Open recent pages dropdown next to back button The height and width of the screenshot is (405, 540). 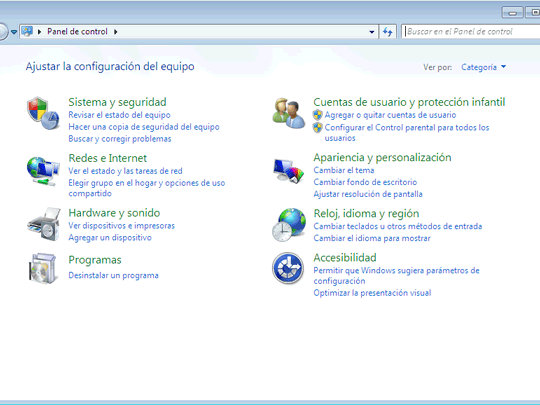pyautogui.click(x=14, y=32)
